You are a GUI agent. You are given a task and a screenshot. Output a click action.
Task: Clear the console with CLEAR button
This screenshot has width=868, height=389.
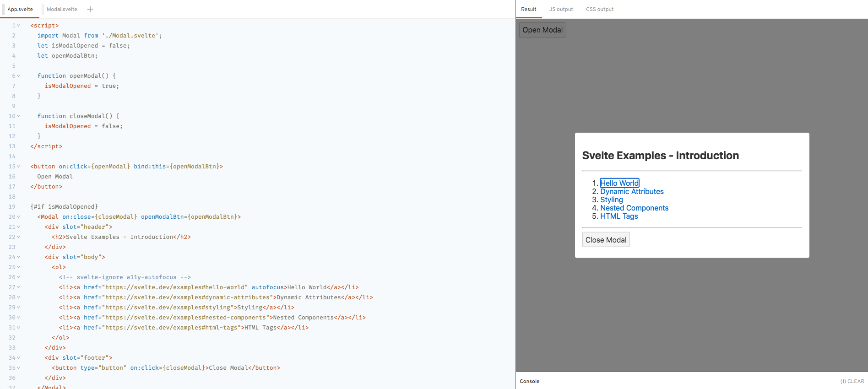852,381
